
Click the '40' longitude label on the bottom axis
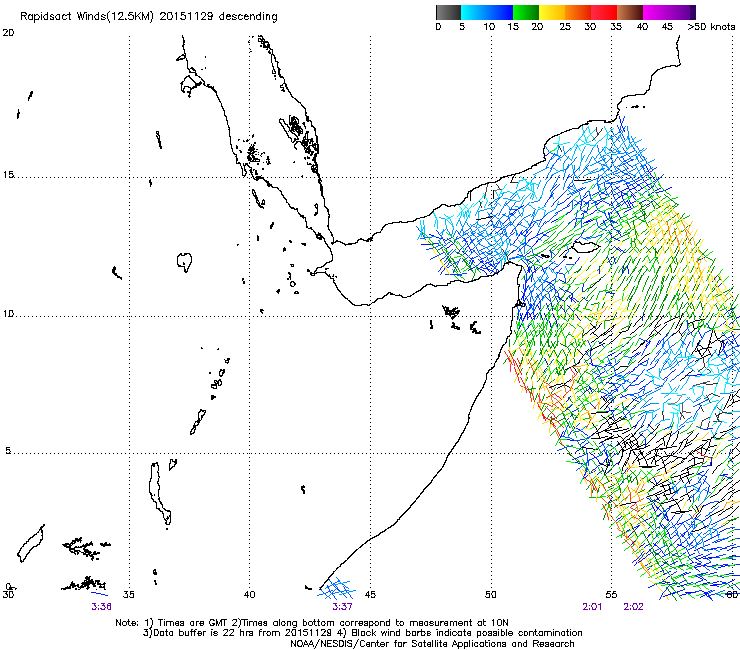point(250,595)
